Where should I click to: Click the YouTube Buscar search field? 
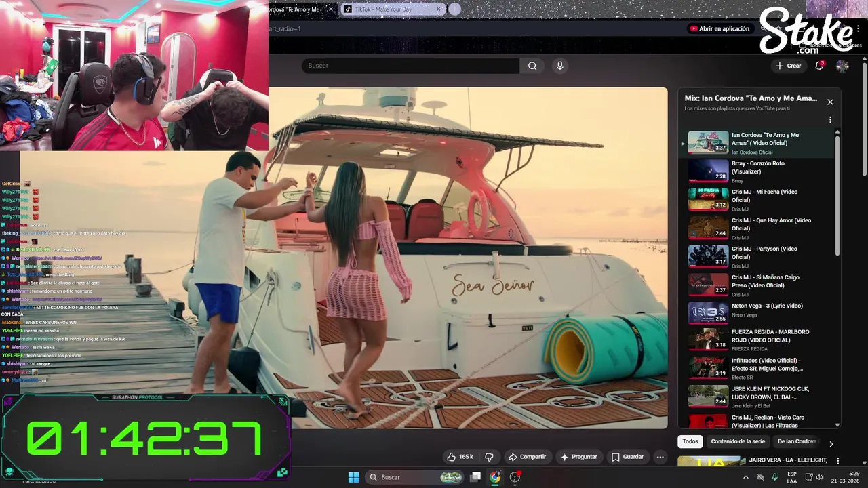point(410,66)
